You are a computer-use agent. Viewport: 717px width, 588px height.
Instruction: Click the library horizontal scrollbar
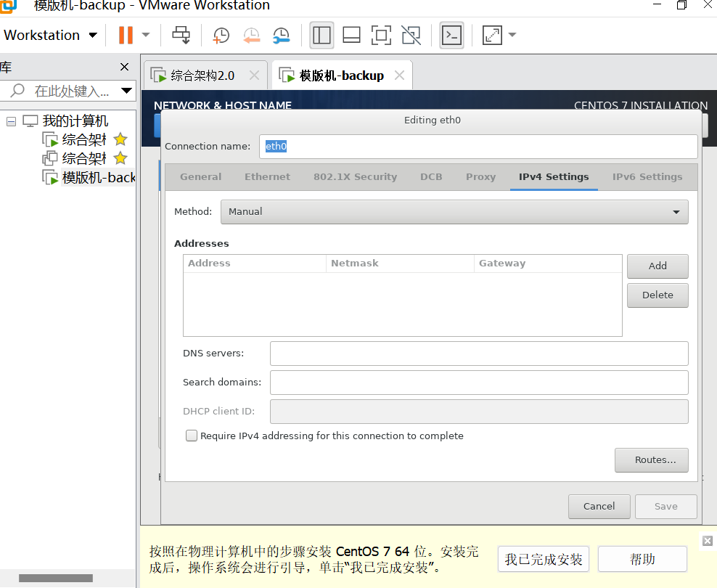point(56,578)
